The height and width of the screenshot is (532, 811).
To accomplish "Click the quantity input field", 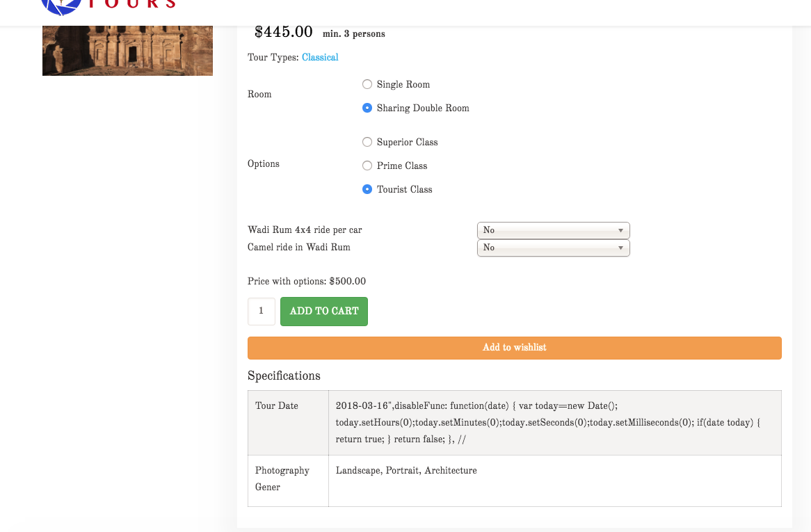I will [262, 312].
